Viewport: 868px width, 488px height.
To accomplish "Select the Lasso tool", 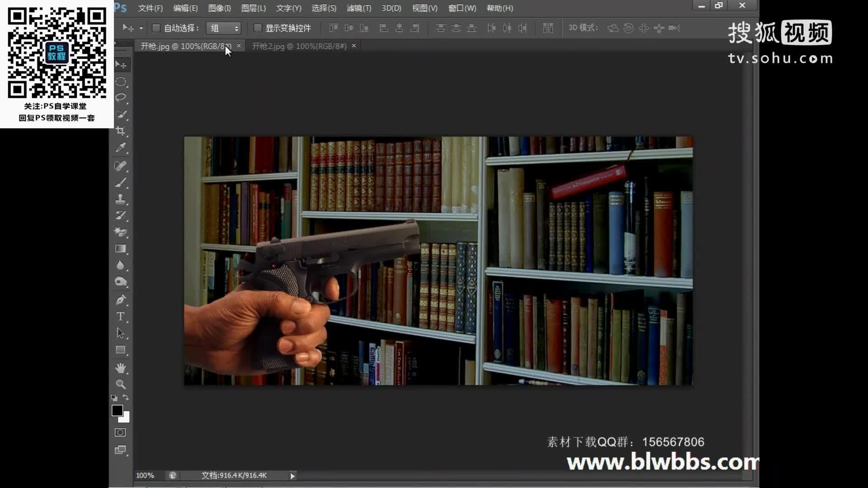I will [x=120, y=98].
